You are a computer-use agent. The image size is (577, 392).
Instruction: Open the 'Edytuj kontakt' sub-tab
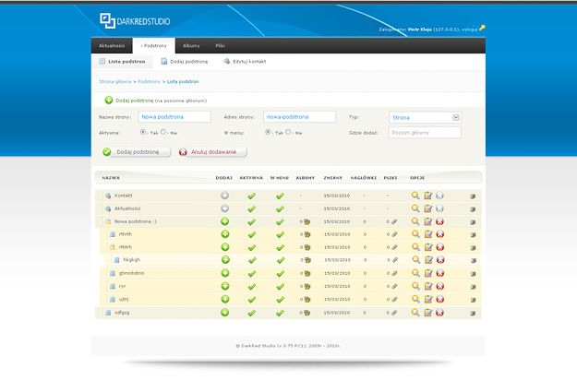tap(246, 61)
